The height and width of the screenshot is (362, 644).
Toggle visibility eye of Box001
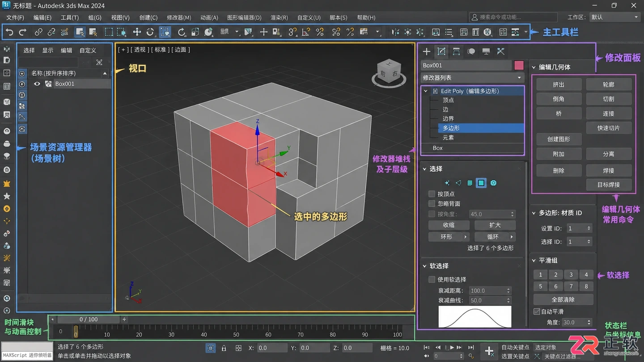pos(37,84)
